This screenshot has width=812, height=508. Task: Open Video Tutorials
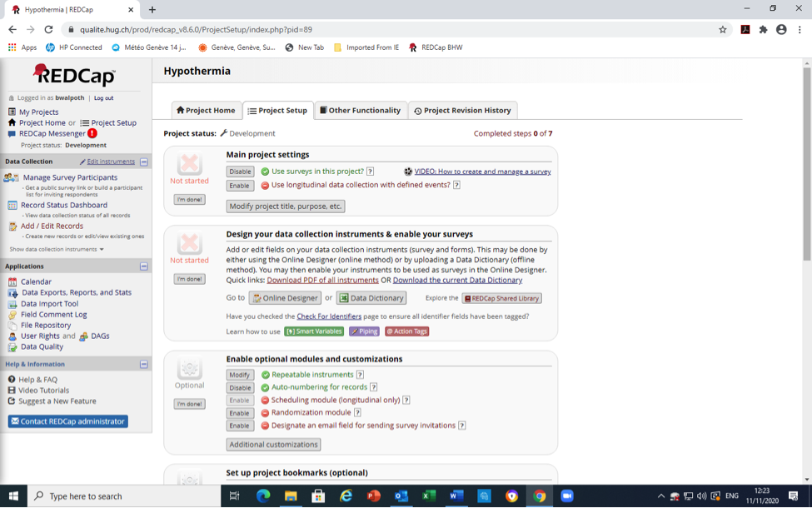(x=43, y=391)
